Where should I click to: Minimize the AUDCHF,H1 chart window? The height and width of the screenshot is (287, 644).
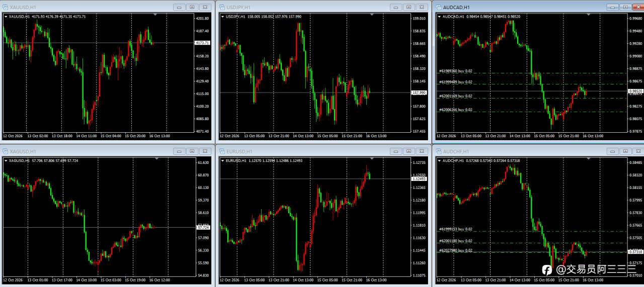pos(613,151)
